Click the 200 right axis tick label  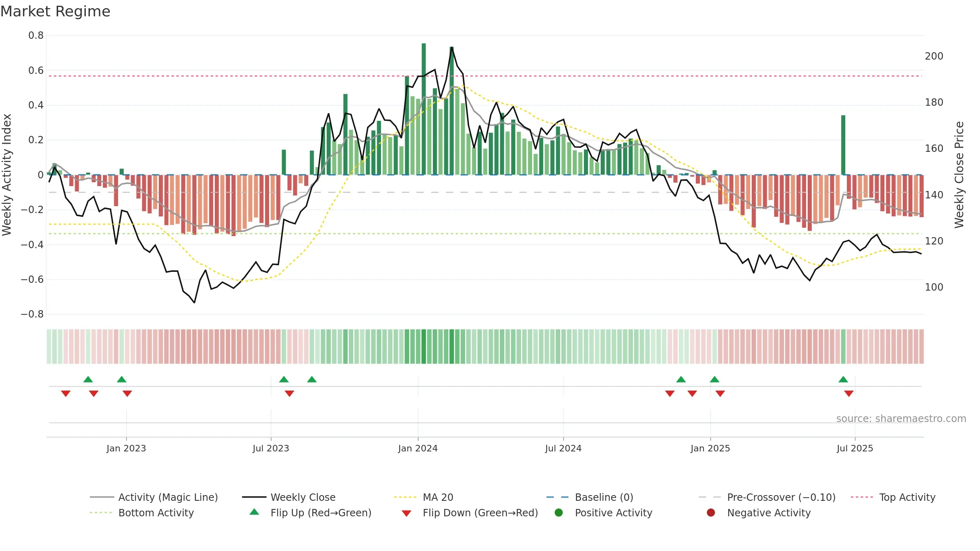point(934,56)
